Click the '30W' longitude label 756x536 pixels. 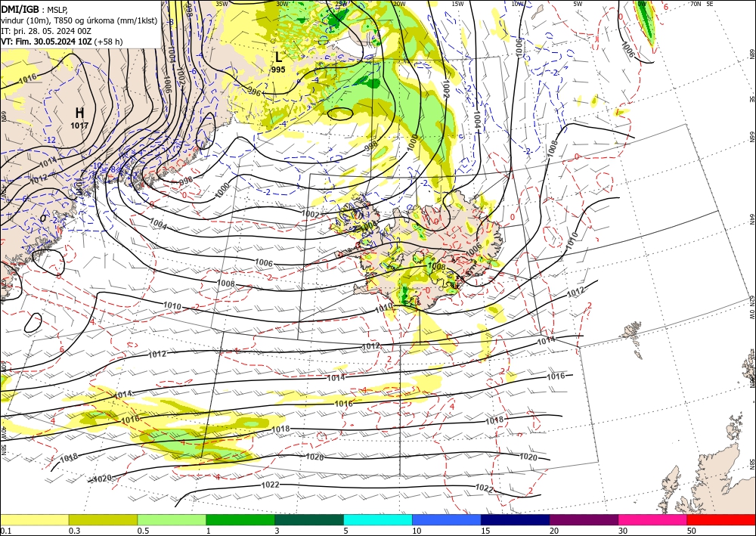coord(282,4)
